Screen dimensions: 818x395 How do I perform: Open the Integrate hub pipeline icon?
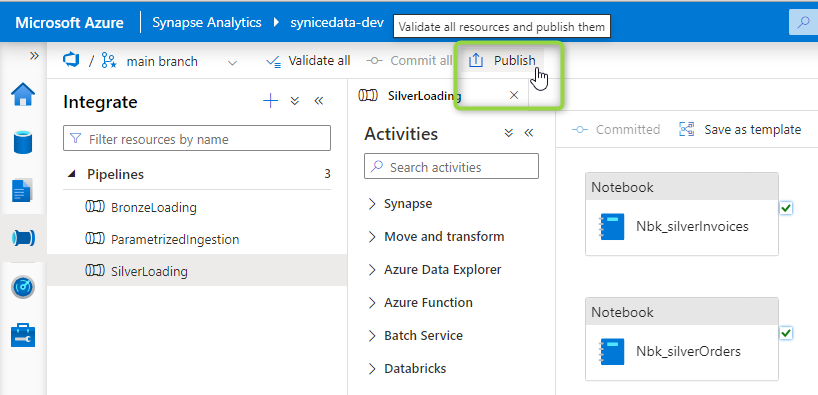(x=23, y=238)
